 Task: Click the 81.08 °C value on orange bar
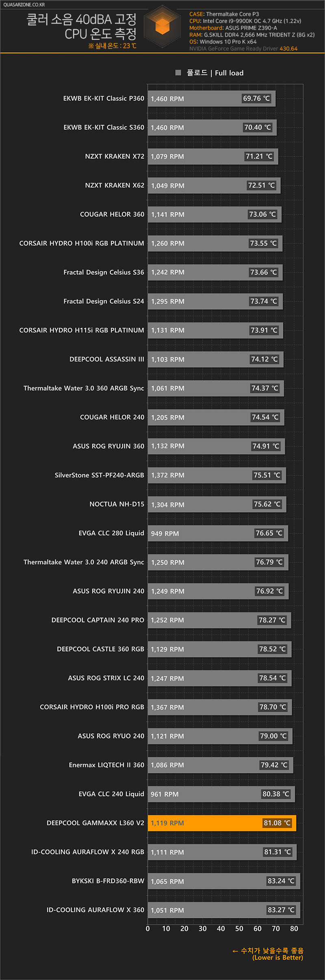click(277, 823)
